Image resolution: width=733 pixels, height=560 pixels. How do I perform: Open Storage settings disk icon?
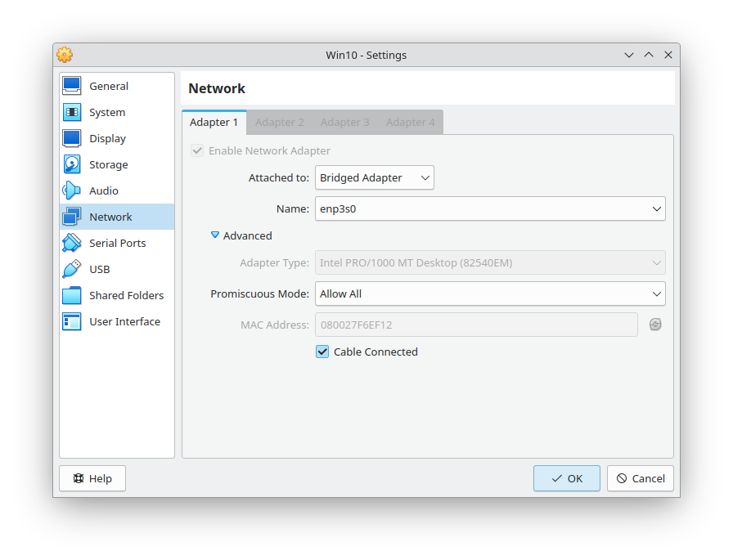pyautogui.click(x=72, y=164)
